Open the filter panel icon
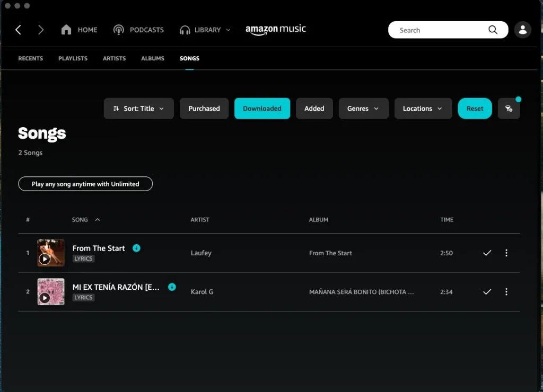The width and height of the screenshot is (543, 392). pyautogui.click(x=509, y=108)
